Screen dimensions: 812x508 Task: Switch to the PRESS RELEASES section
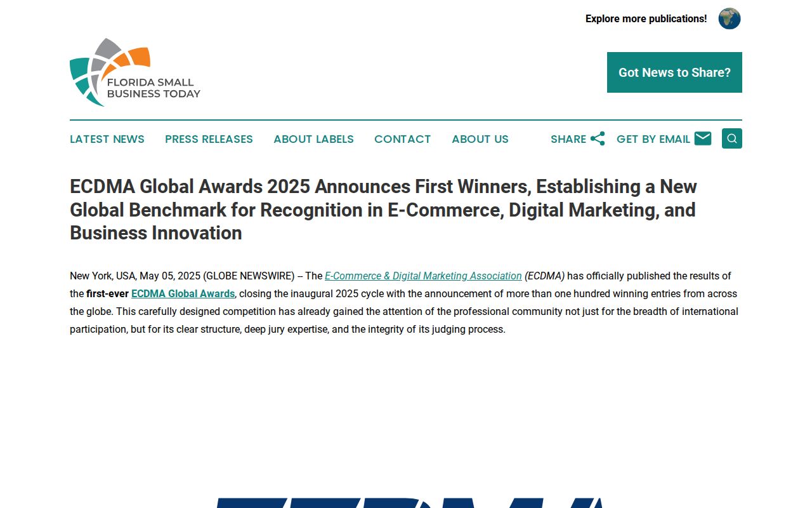tap(209, 139)
